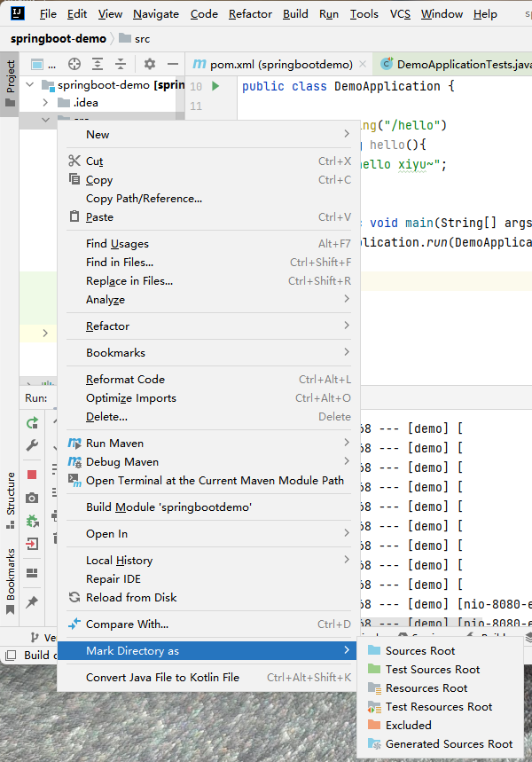Image resolution: width=532 pixels, height=762 pixels.
Task: Choose Reload from Disk
Action: point(208,598)
